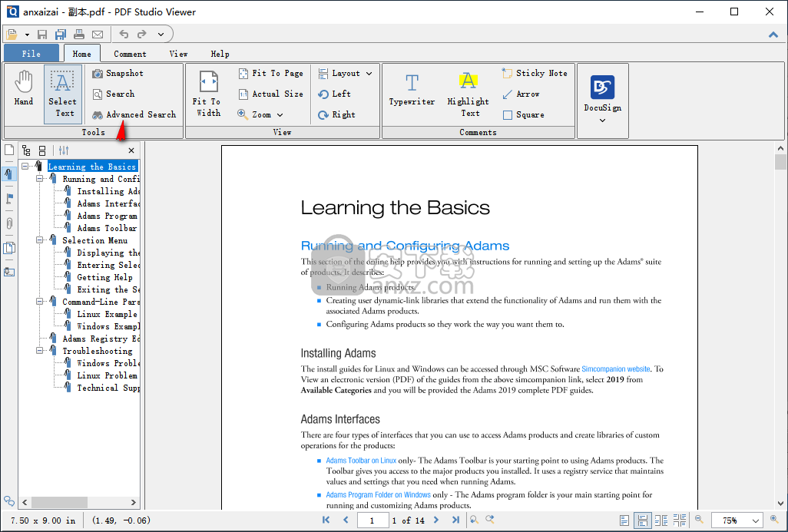Click the Save As icon
The image size is (788, 532).
(61, 34)
